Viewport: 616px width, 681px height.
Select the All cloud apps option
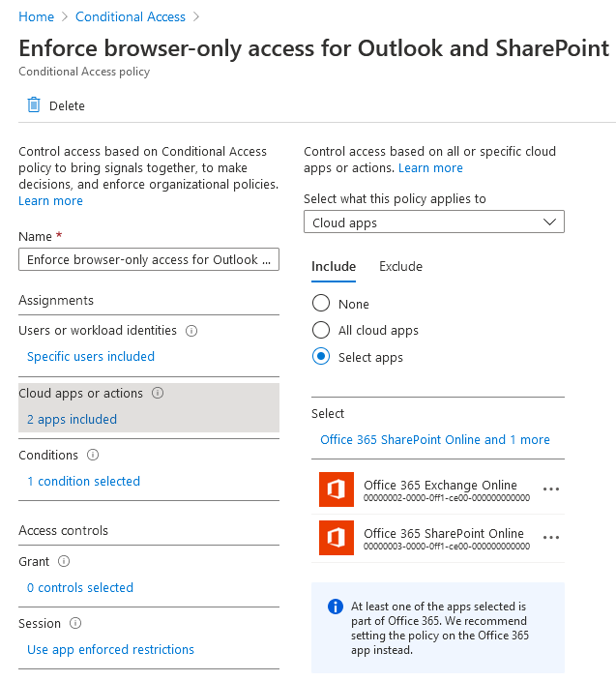click(x=321, y=330)
